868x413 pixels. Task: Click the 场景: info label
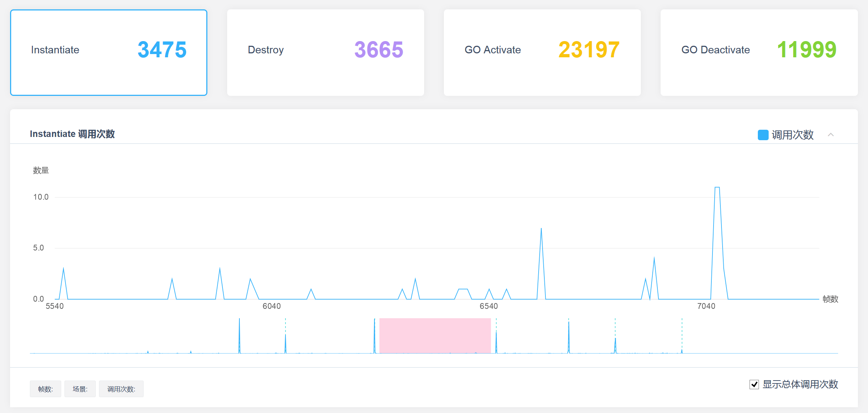[80, 389]
